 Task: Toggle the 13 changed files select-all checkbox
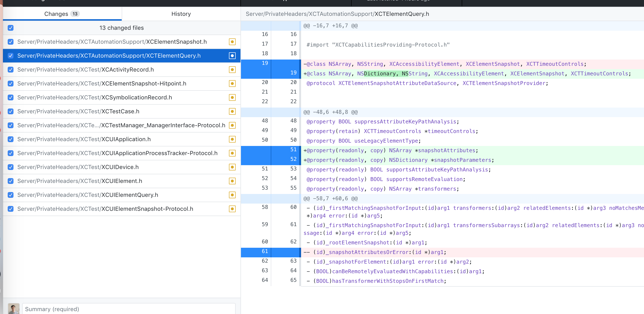point(11,28)
